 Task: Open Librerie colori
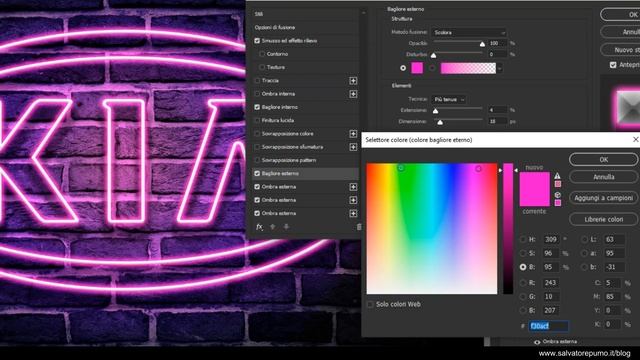coord(603,220)
